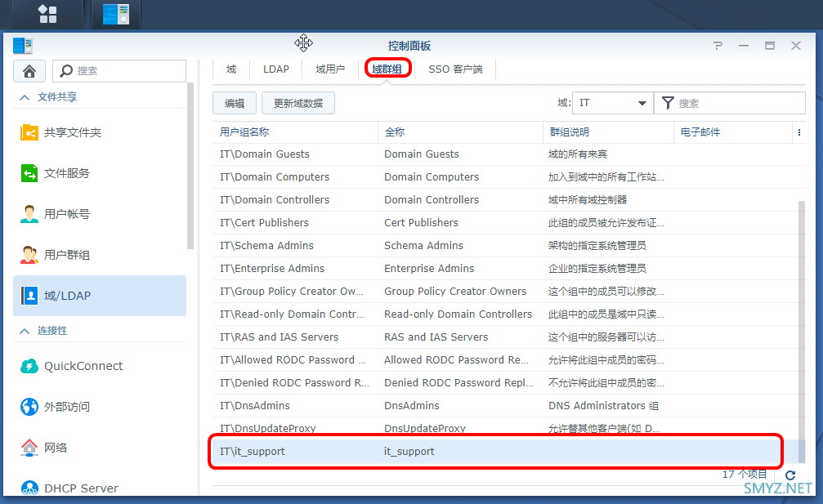Image resolution: width=823 pixels, height=504 pixels.
Task: Click the QuickConnect cloud icon
Action: coord(29,366)
